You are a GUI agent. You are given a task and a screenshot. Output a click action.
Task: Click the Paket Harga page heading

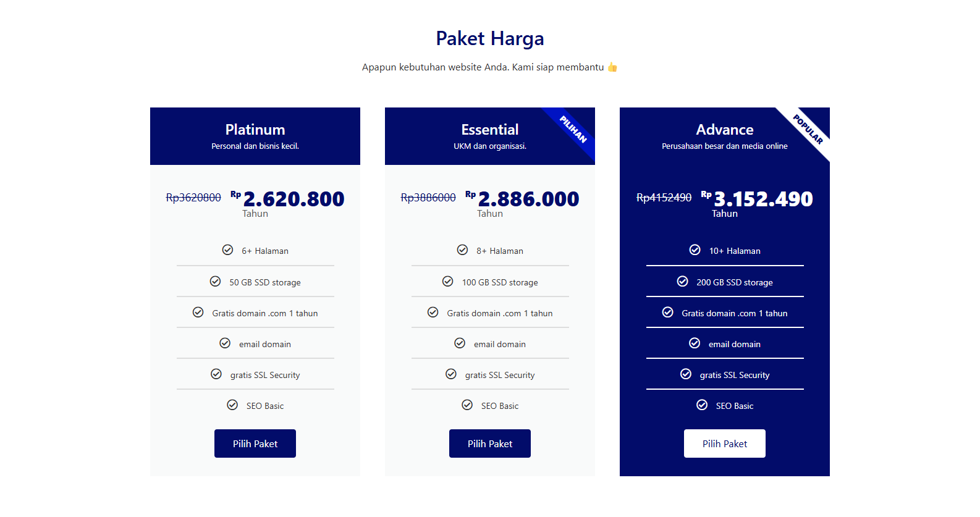(490, 38)
